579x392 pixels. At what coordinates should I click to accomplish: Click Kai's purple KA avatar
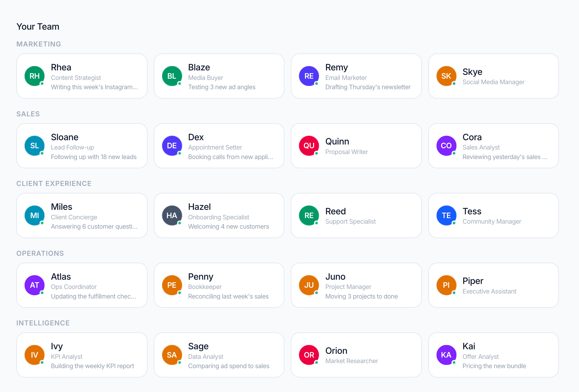(446, 355)
